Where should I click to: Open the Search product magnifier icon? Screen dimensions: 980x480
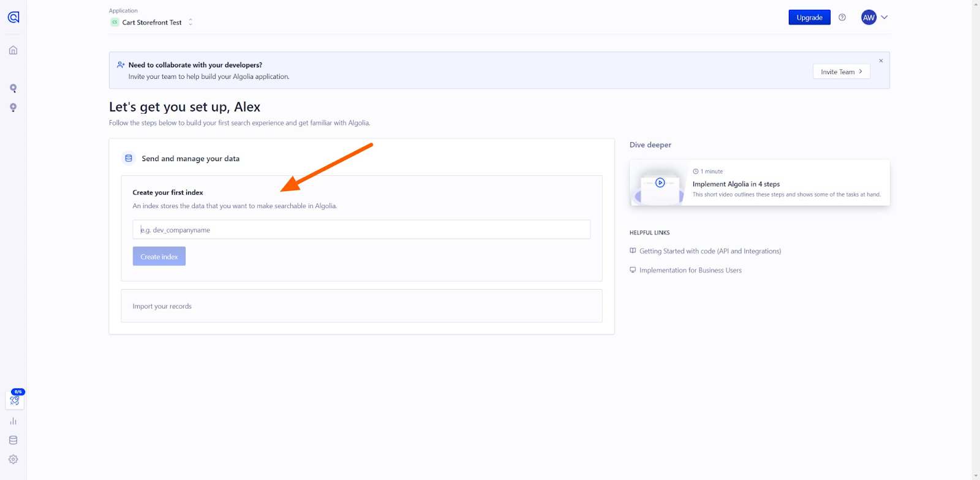[x=13, y=88]
